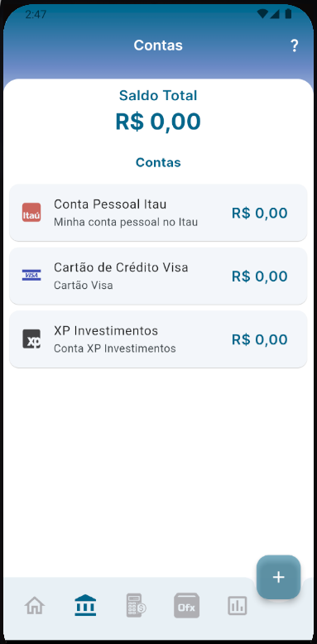Click the battery status icon

(x=288, y=14)
